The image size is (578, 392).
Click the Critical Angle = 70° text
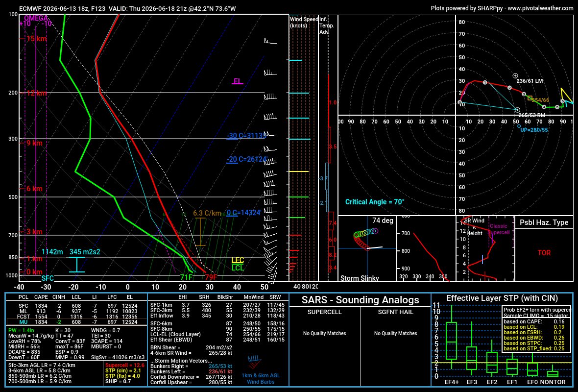pyautogui.click(x=375, y=202)
